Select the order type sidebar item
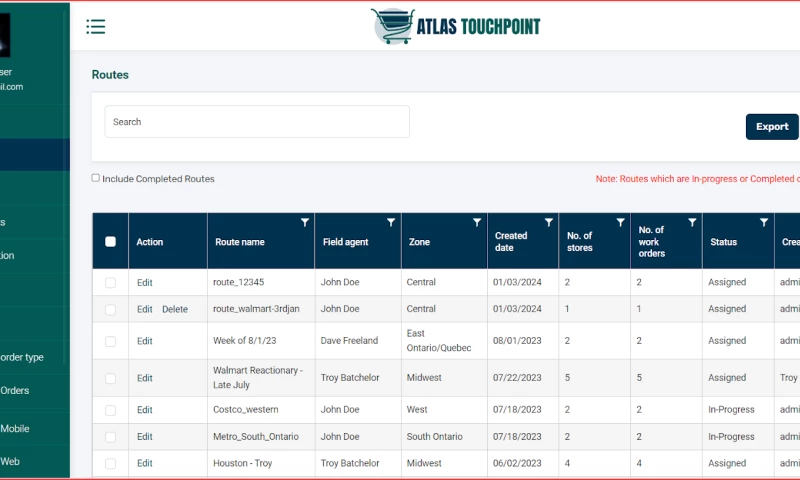 point(22,357)
